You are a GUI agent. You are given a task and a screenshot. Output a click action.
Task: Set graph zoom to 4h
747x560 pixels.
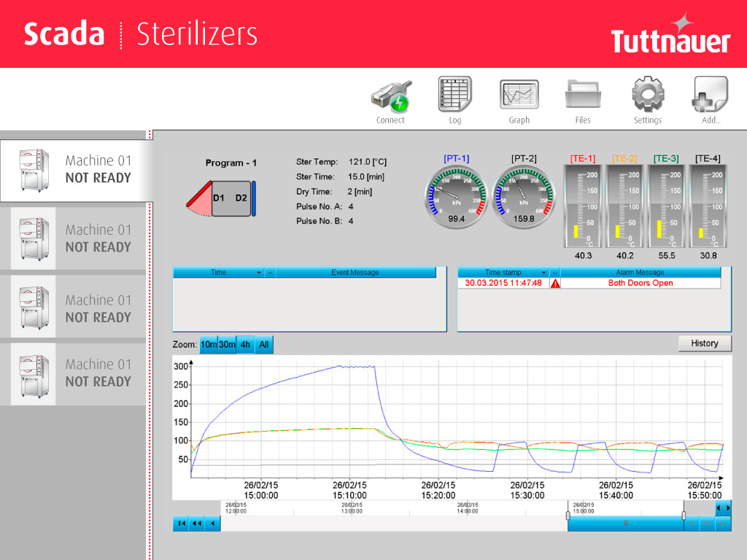[x=245, y=345]
